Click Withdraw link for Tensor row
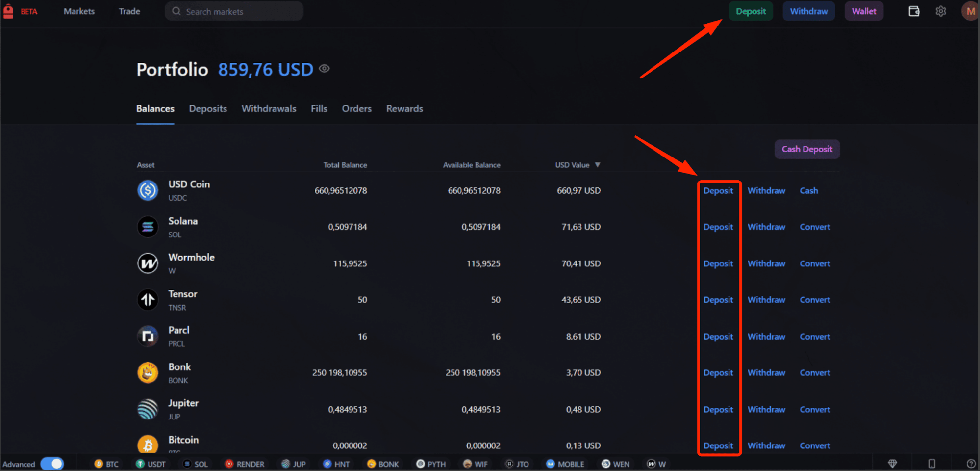The height and width of the screenshot is (471, 980). tap(766, 300)
